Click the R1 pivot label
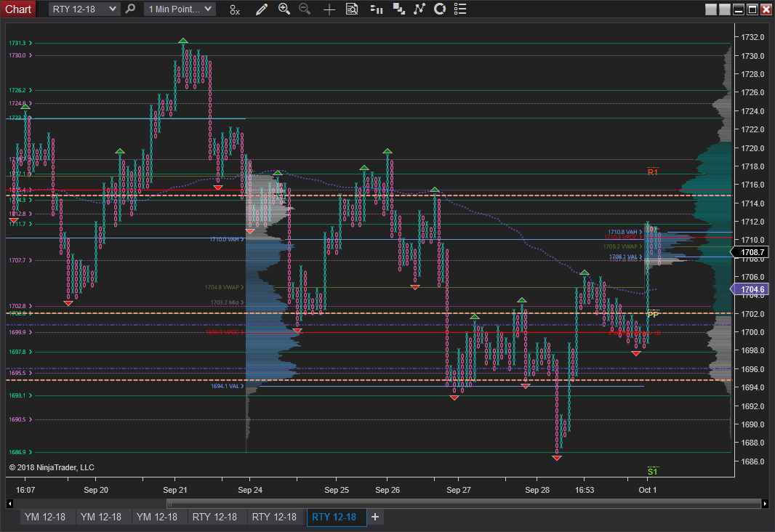This screenshot has height=532, width=775. tap(653, 172)
